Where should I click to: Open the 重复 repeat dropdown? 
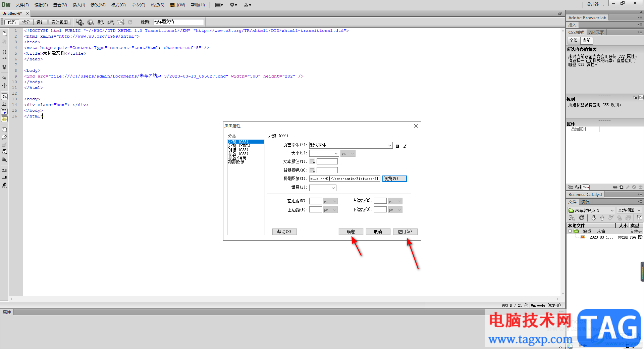coord(333,188)
